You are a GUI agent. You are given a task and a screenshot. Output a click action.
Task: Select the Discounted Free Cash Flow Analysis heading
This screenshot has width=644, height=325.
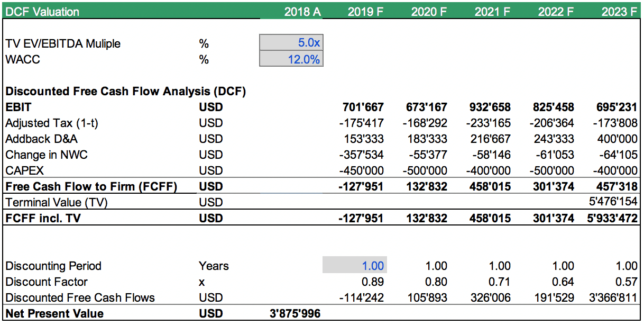point(126,91)
